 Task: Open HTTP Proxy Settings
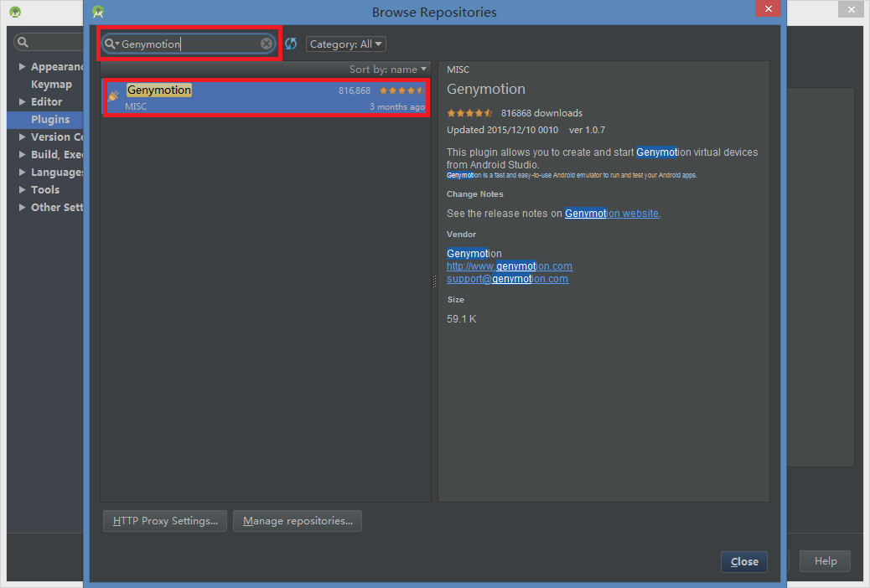click(165, 521)
